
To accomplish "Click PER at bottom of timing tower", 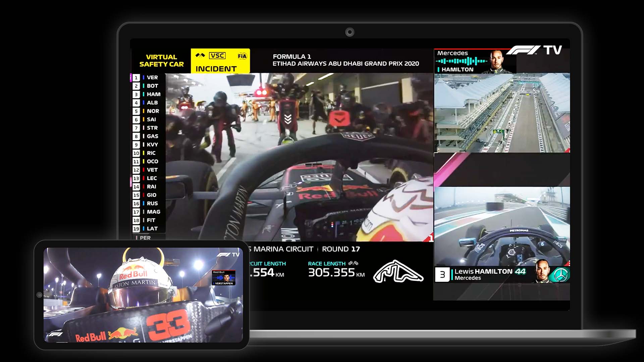I will point(145,238).
